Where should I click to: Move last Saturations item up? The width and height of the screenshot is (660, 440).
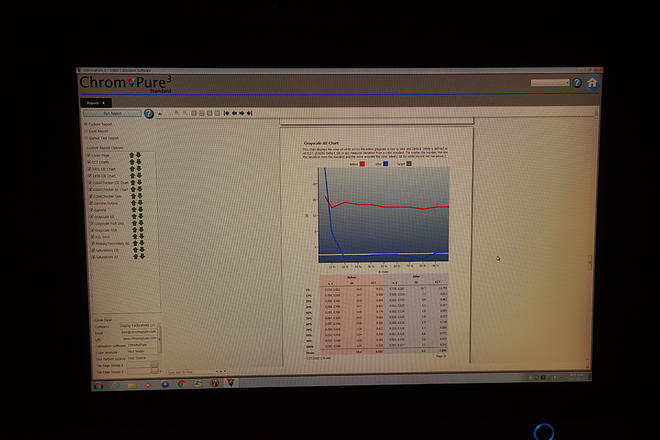click(x=136, y=256)
